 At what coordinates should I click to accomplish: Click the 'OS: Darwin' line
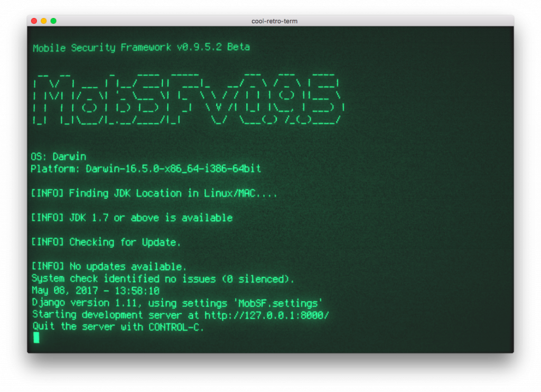[58, 157]
